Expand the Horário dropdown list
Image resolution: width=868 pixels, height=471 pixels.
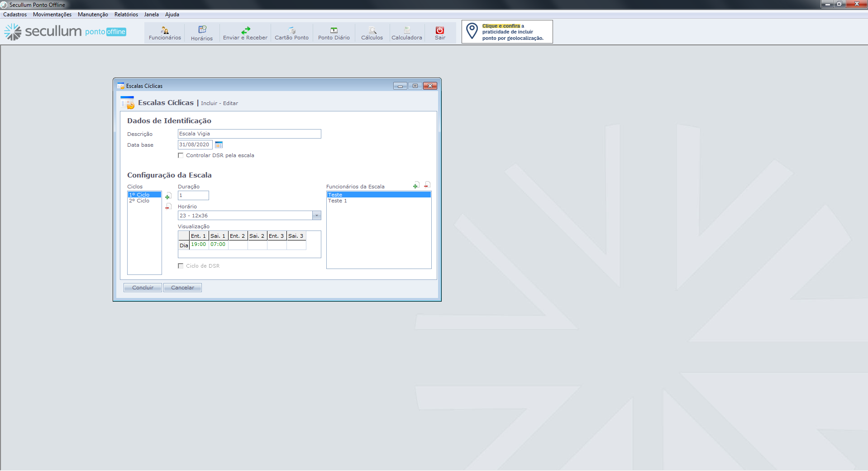click(x=317, y=216)
